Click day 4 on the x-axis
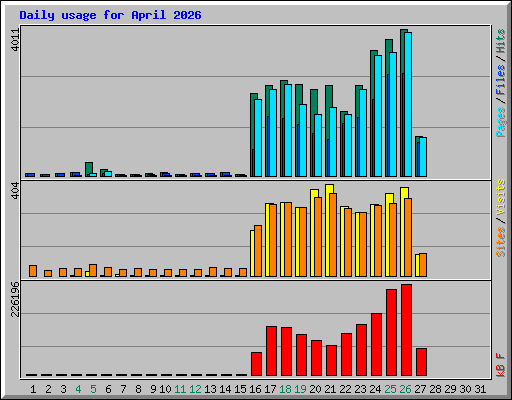Viewport: 512px width, 400px height. pos(78,389)
